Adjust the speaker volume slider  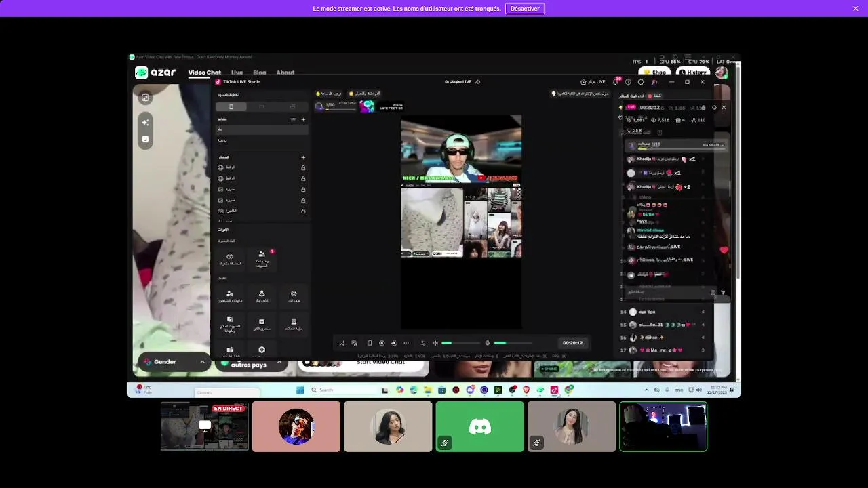[460, 343]
